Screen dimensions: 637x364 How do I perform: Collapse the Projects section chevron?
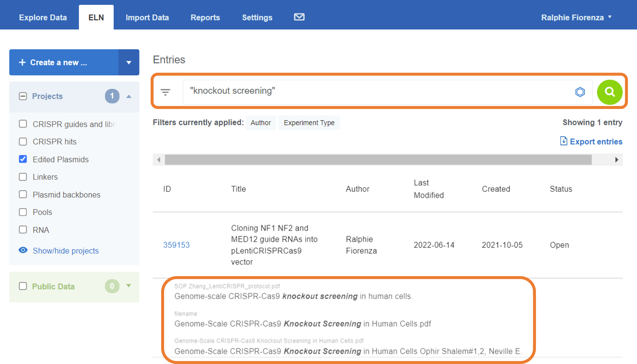[x=129, y=96]
